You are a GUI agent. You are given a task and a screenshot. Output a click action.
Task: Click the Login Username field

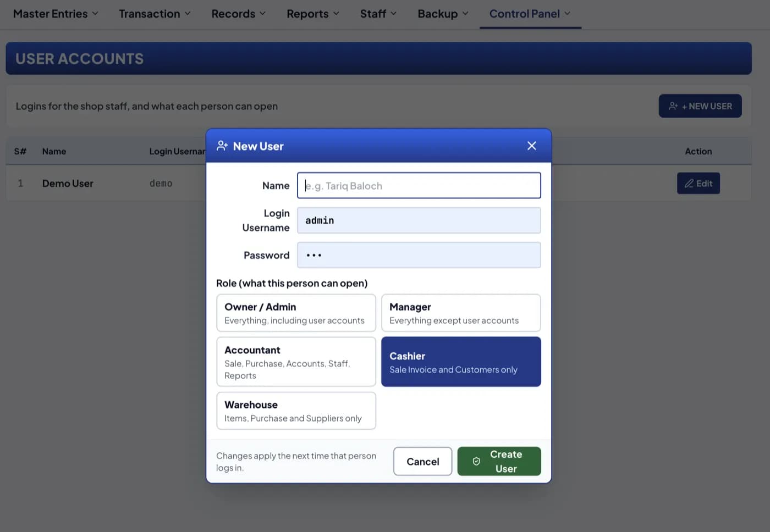tap(419, 220)
